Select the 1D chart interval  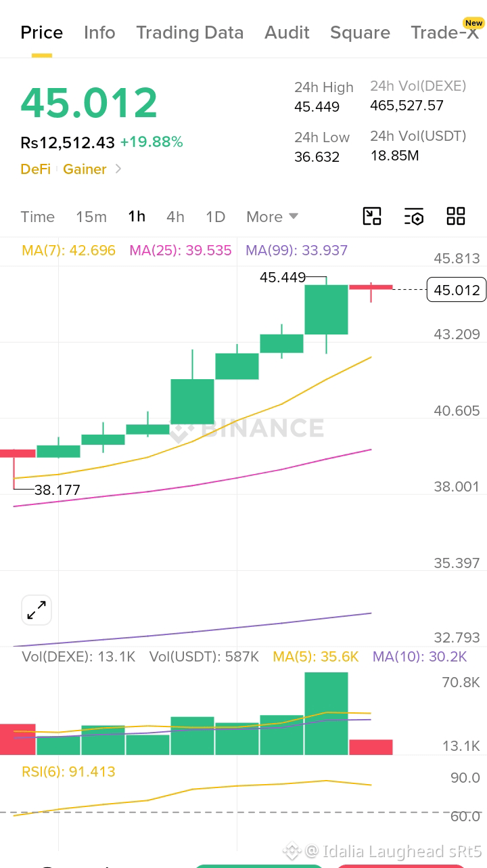pyautogui.click(x=215, y=217)
